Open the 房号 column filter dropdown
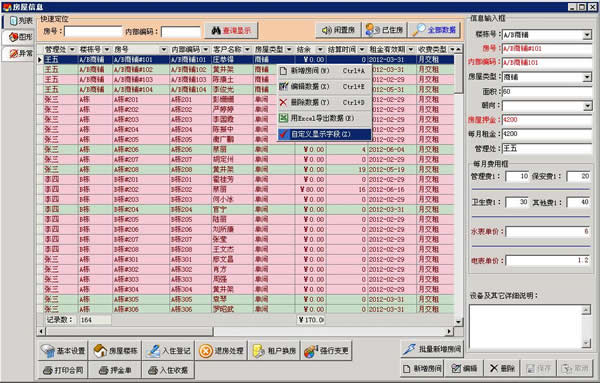Viewport: 600px width, 383px height. point(164,50)
